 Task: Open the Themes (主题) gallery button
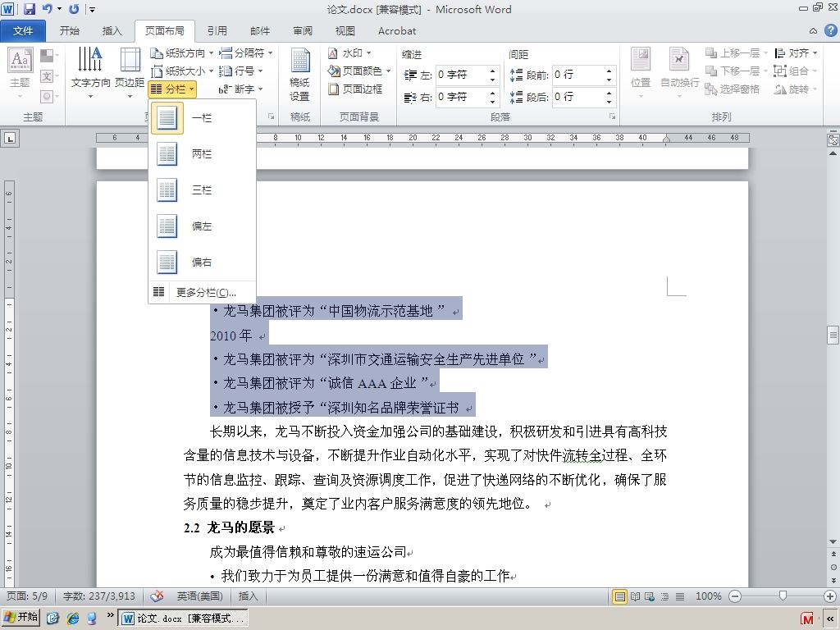(20, 73)
